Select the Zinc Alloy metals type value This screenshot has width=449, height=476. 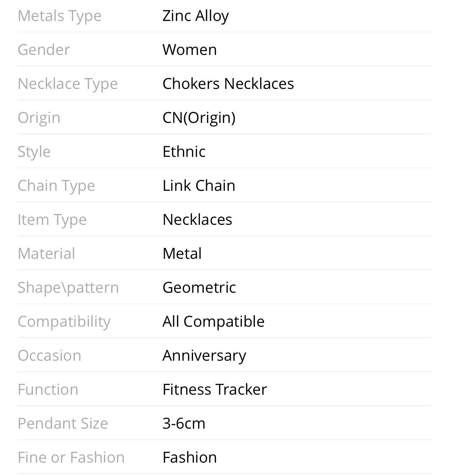click(196, 16)
